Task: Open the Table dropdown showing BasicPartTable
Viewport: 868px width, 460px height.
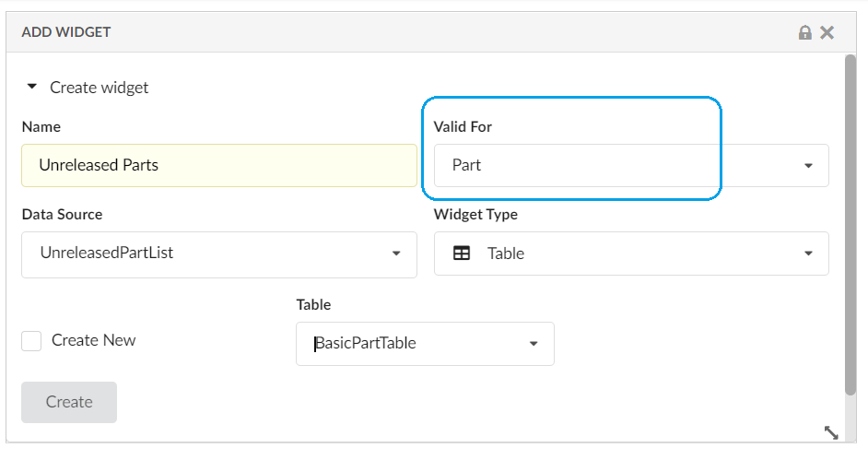Action: (x=415, y=344)
